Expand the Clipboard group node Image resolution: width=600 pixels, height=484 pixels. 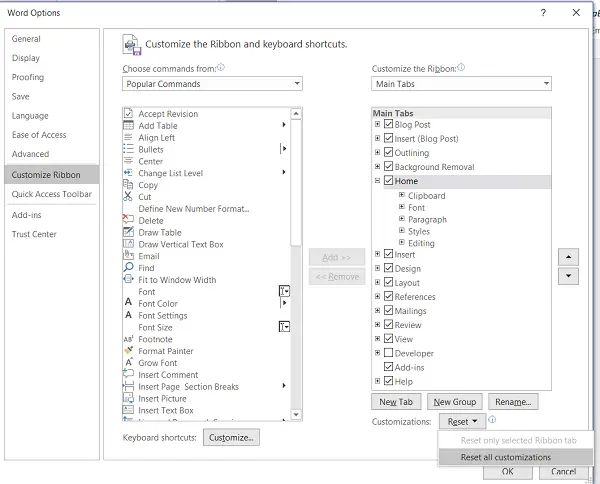(x=402, y=195)
